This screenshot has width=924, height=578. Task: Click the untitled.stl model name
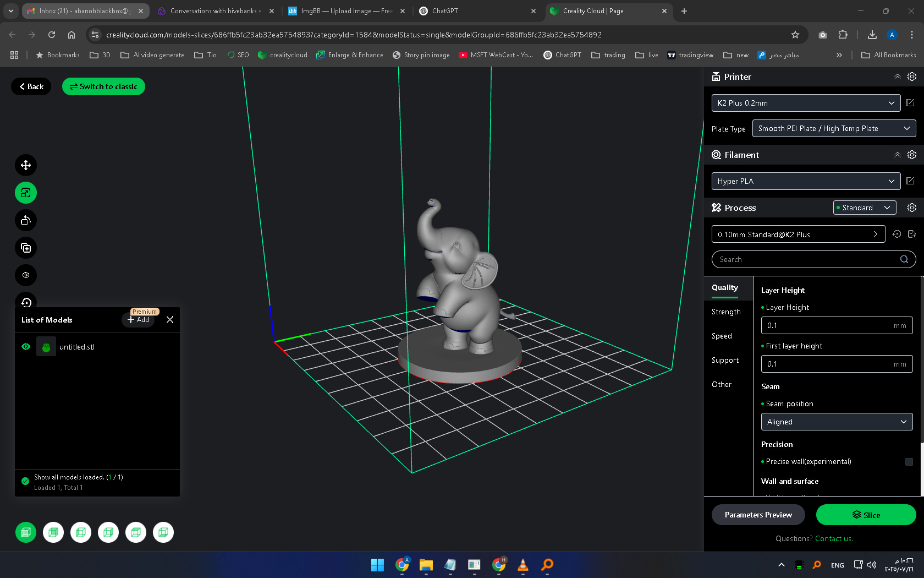pos(77,347)
